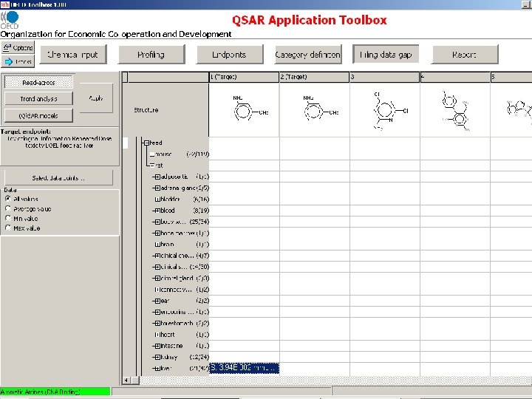
Task: Expand the clitoral gland node
Action: tap(157, 279)
